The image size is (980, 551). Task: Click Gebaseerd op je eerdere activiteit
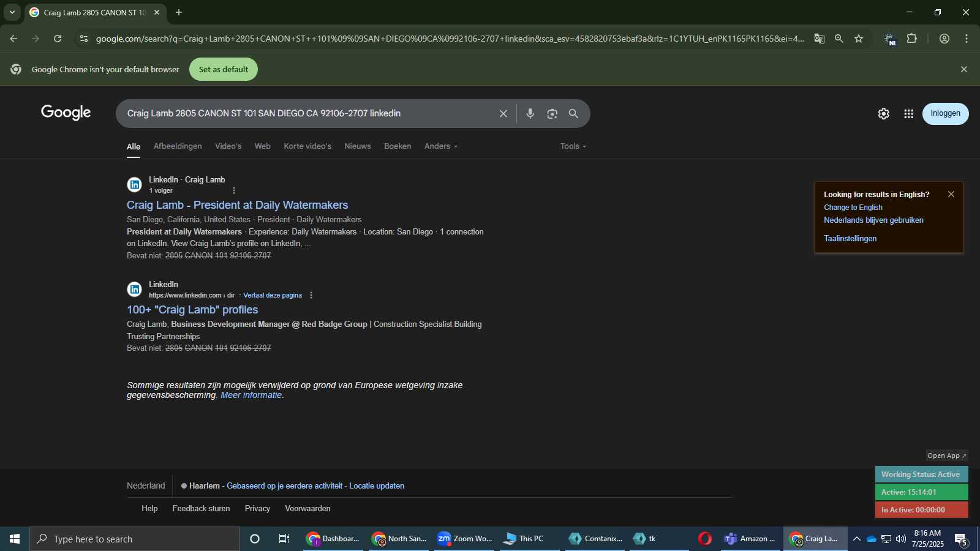(x=284, y=486)
